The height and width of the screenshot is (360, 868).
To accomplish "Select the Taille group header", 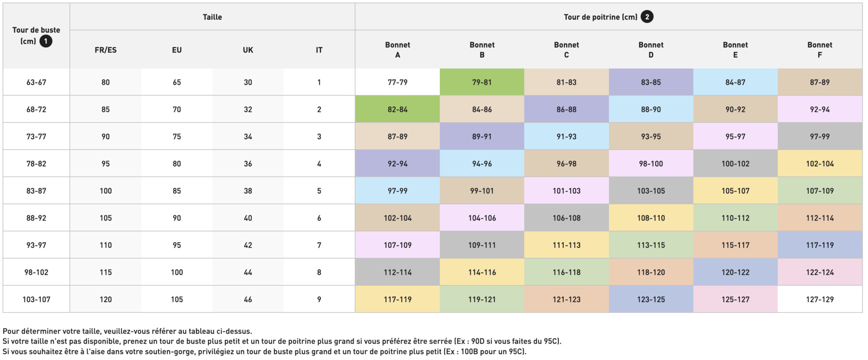I will point(212,17).
